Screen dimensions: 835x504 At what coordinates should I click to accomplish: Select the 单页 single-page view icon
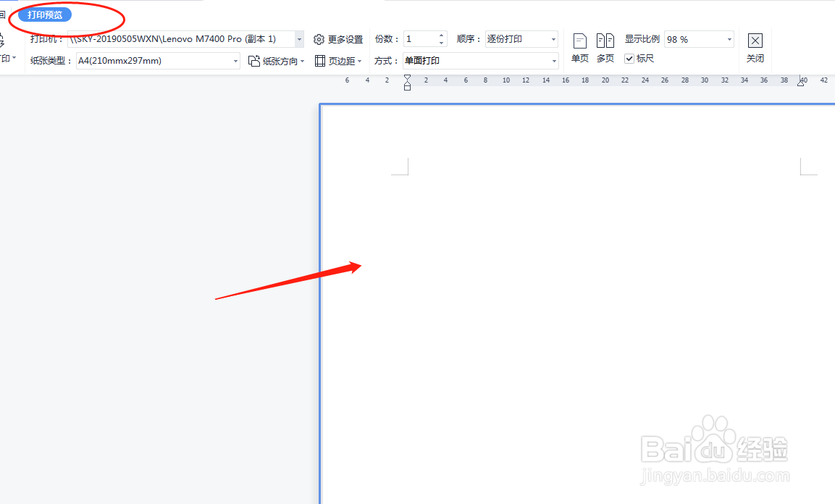(x=579, y=41)
